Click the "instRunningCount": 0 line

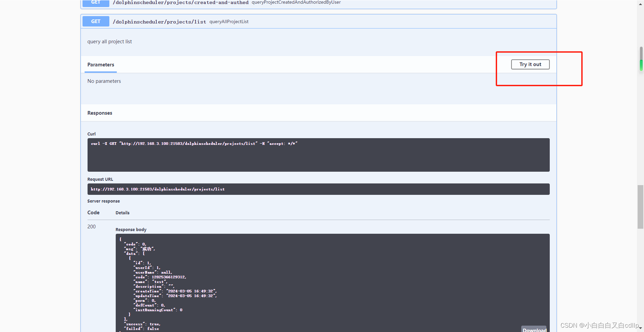(158, 310)
